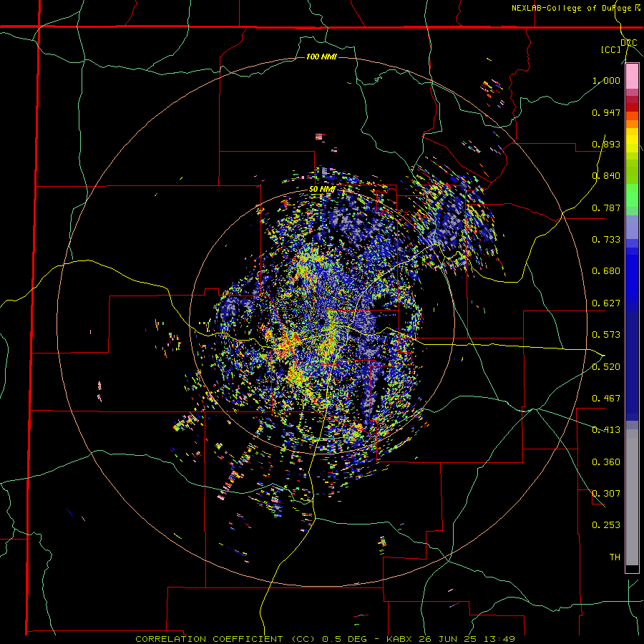Screen dimensions: 644x644
Task: Click the 1.000 color scale value
Action: click(x=606, y=80)
